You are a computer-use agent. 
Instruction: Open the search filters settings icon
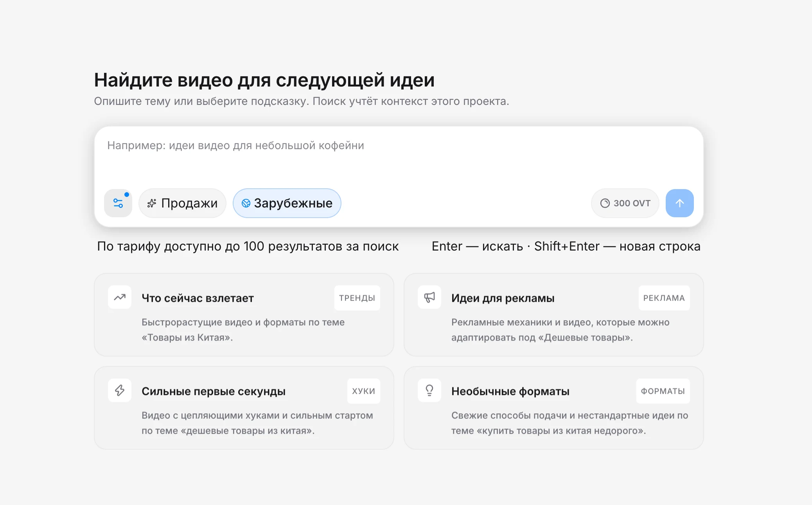(118, 203)
